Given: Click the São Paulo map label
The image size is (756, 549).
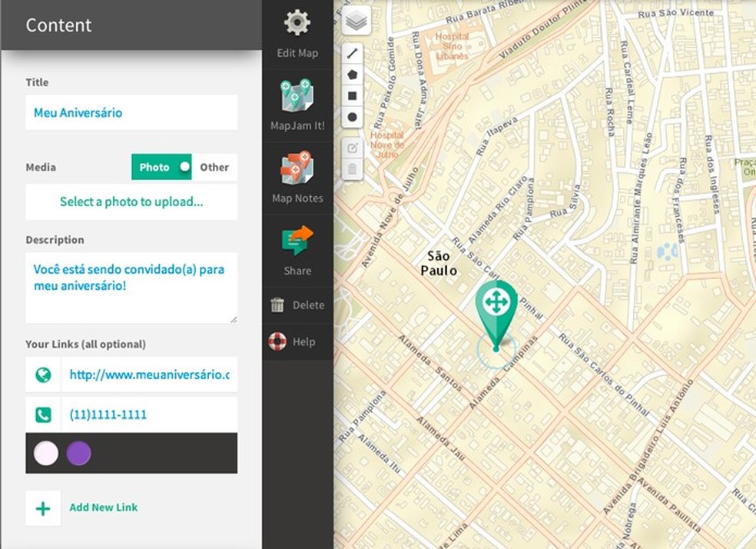Looking at the screenshot, I should pos(439,264).
